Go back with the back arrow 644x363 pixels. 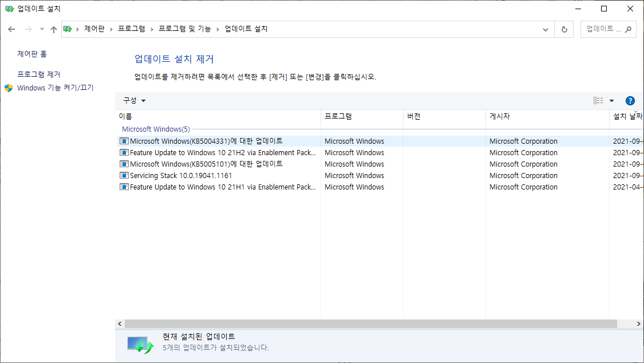[x=11, y=29]
